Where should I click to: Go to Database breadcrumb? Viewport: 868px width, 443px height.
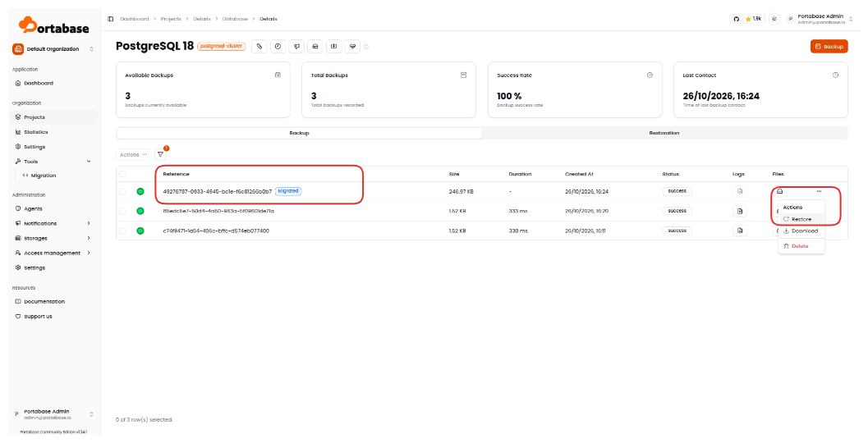point(235,19)
